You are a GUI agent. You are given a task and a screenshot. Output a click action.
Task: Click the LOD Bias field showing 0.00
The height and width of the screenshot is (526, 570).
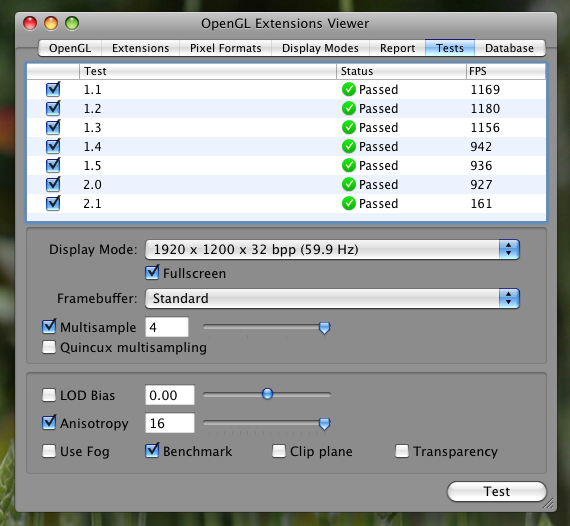(x=170, y=395)
